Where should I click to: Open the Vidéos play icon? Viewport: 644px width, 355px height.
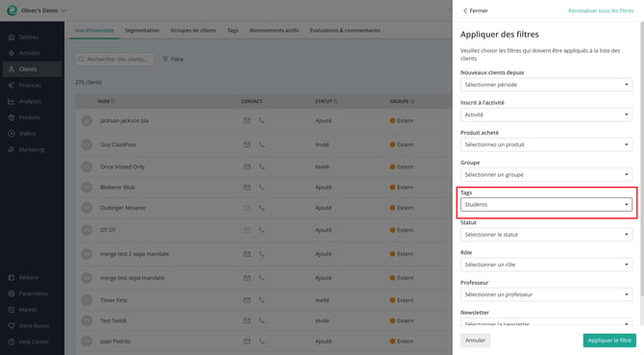click(12, 134)
